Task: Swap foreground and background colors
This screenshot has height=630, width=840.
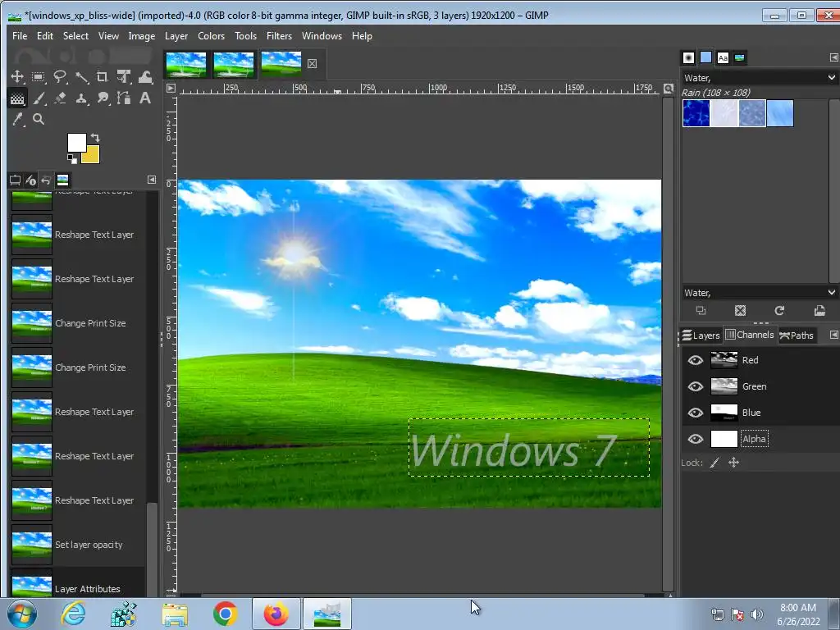Action: tap(95, 138)
